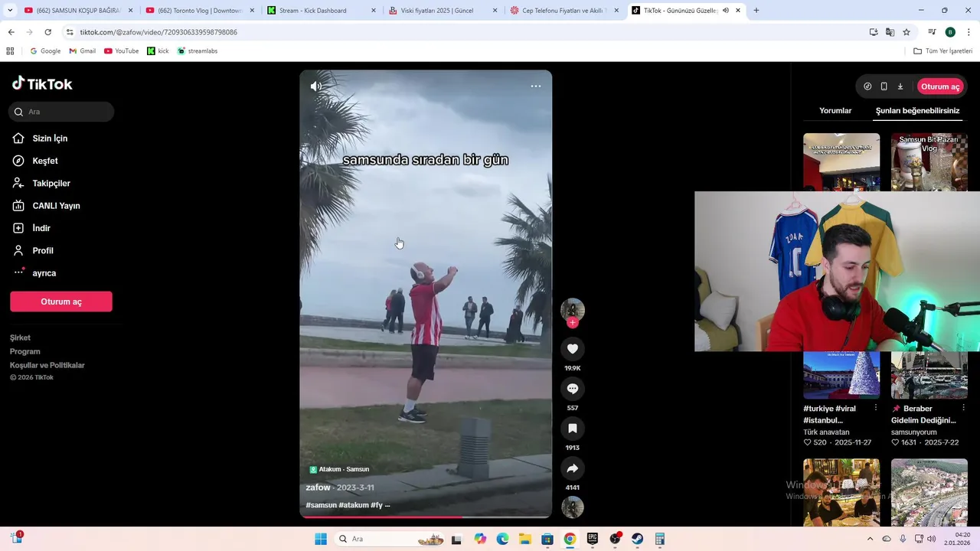Like the video via the heart icon
Viewport: 980px width, 551px height.
pos(573,349)
